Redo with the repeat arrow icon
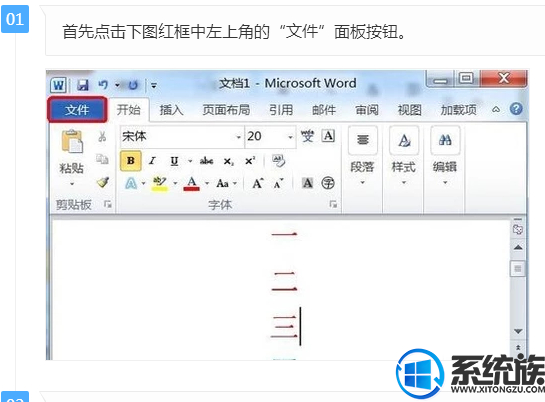Viewport: 545px width, 402px height. (x=133, y=85)
